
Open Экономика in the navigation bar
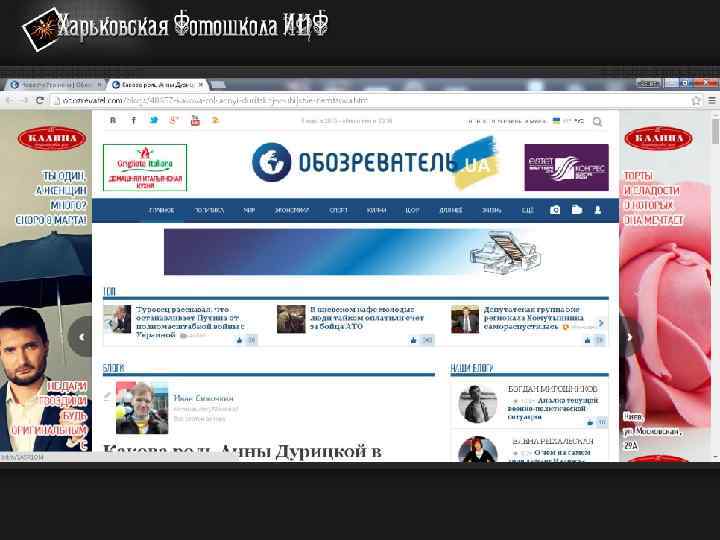(292, 210)
